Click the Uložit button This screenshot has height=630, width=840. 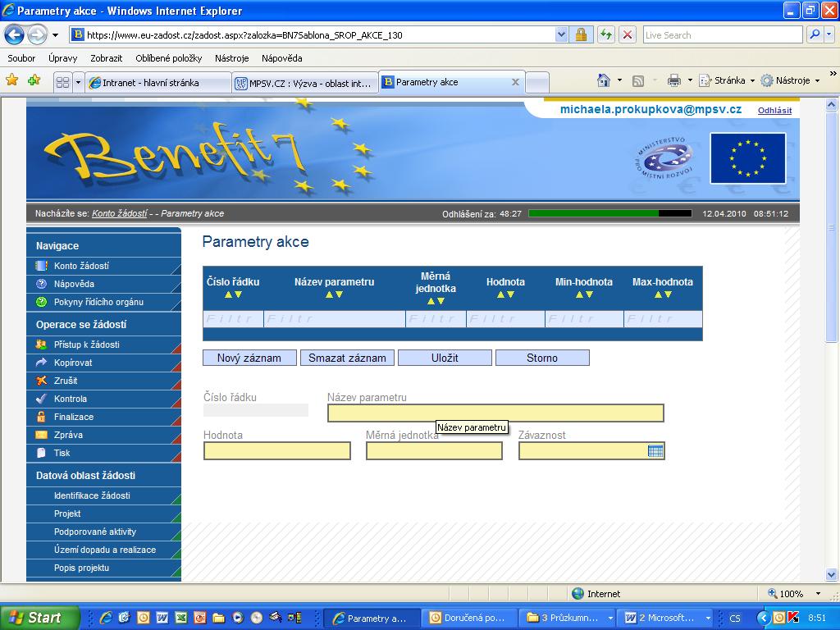coord(445,358)
